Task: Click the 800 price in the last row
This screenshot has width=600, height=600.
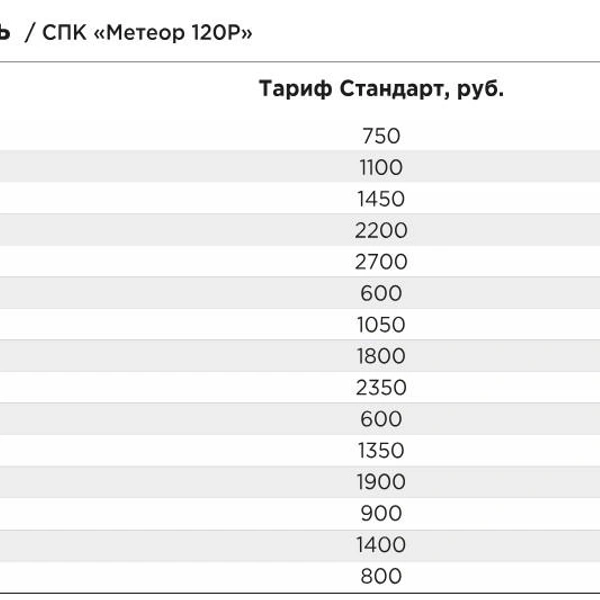Action: [x=381, y=576]
